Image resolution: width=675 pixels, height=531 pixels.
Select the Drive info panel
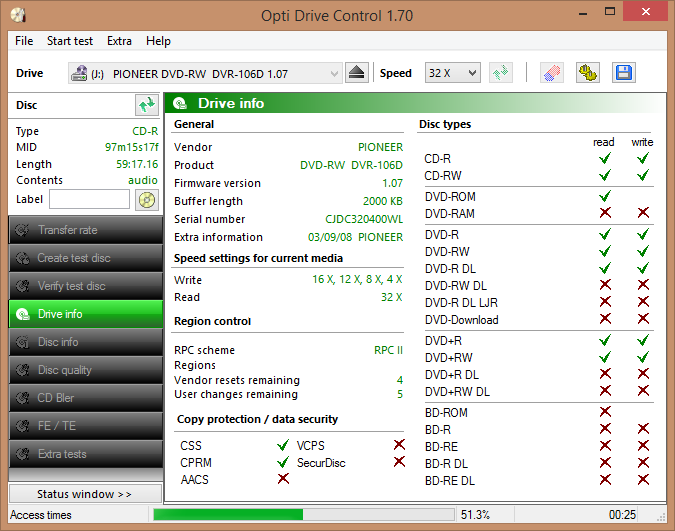[x=86, y=314]
